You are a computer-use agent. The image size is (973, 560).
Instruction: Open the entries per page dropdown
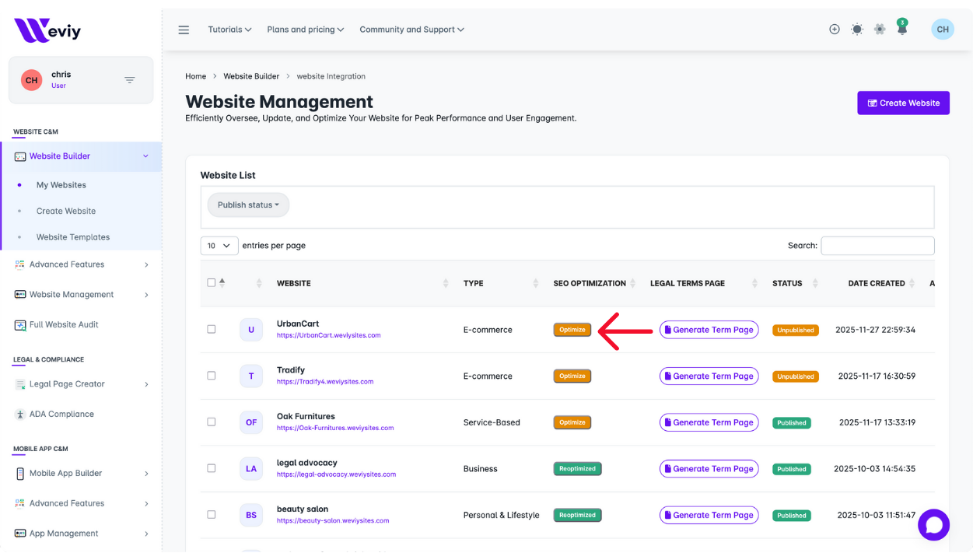(x=219, y=245)
